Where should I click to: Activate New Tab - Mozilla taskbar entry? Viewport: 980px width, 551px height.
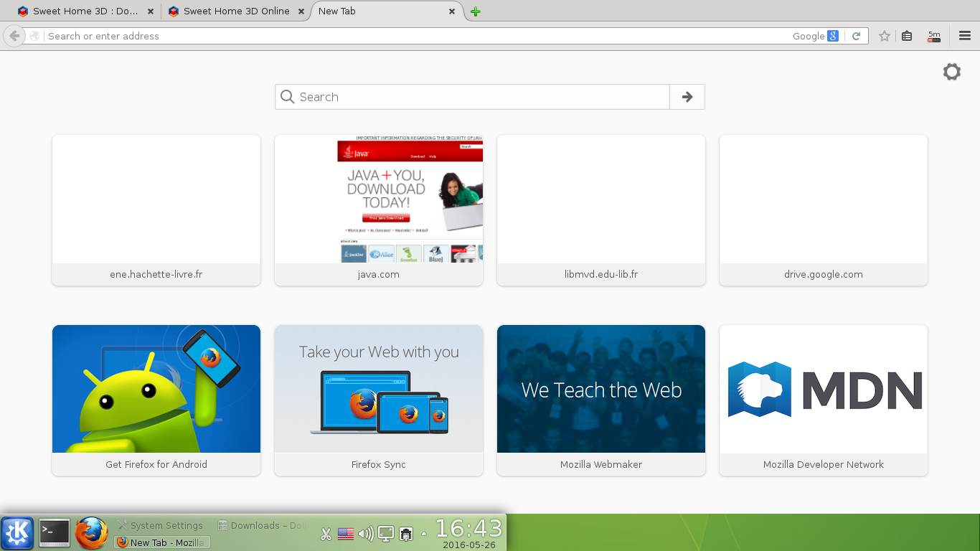[162, 542]
